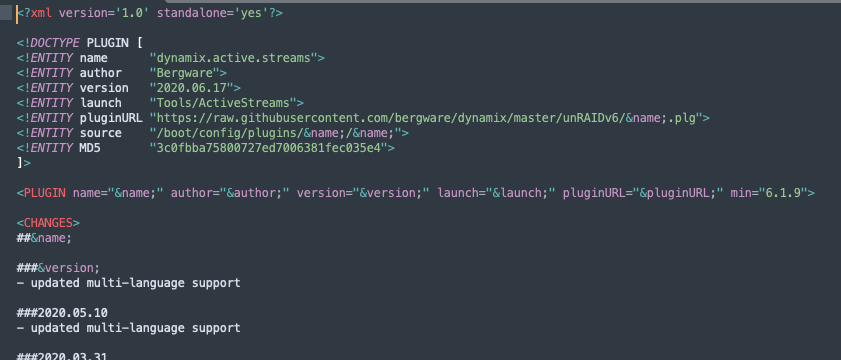Click the raw.githubusercontent.com pluginURL string
The image size is (841, 360).
click(426, 118)
